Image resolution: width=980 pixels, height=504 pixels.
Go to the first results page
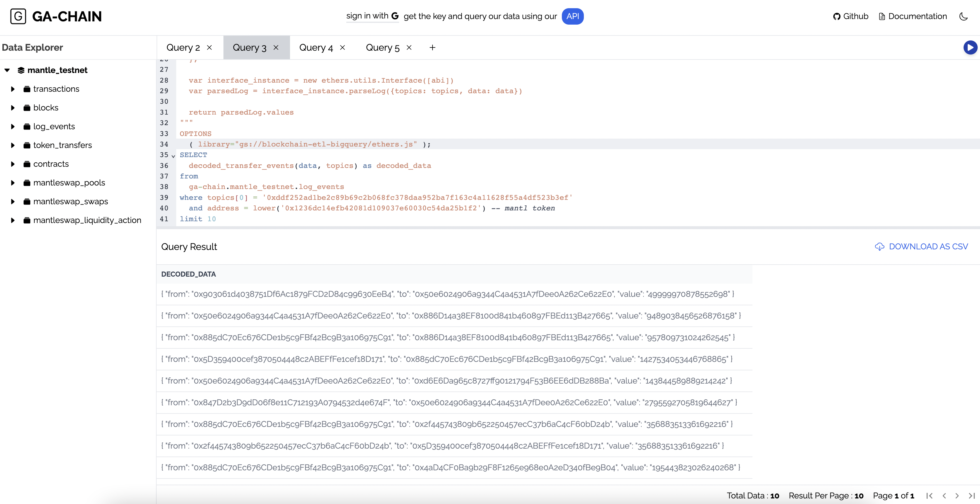click(x=929, y=496)
